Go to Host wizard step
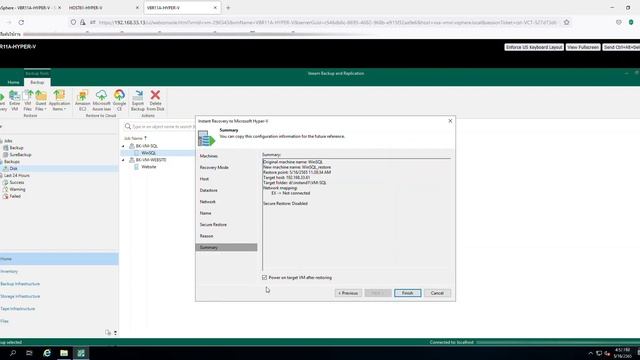640x360 pixels. coord(204,179)
